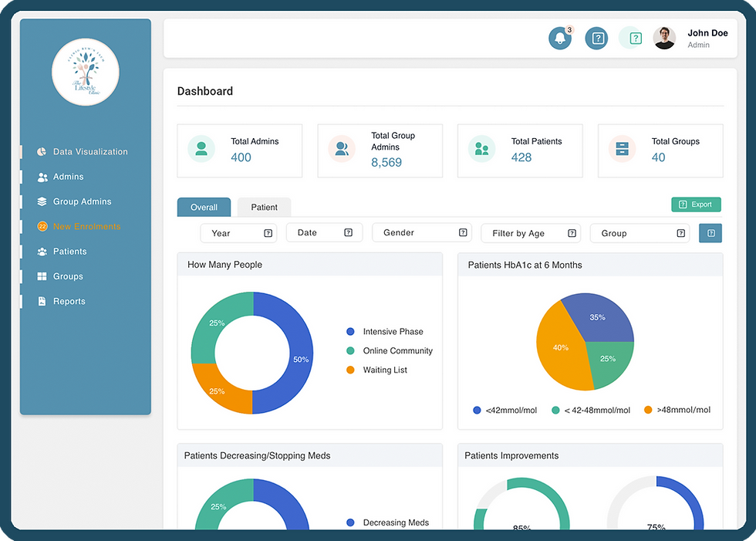Viewport: 756px width, 541px height.
Task: Click the Online Community legend dot
Action: pos(350,351)
